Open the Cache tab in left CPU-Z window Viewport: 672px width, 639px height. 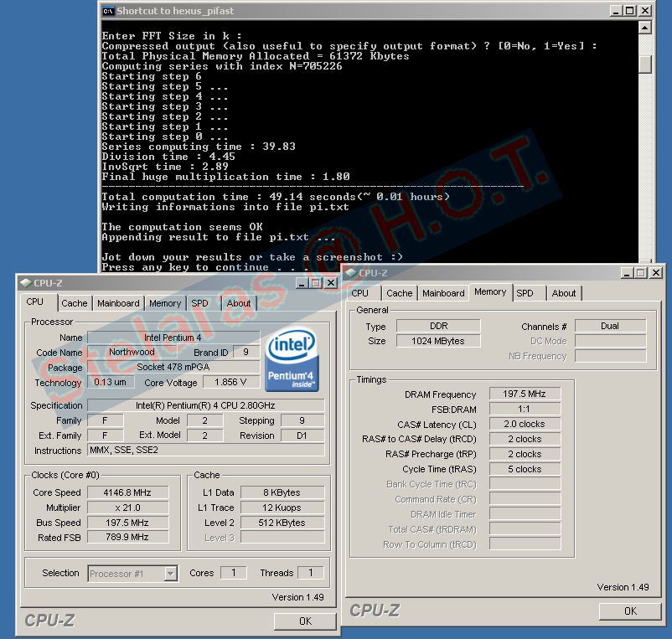pyautogui.click(x=74, y=303)
